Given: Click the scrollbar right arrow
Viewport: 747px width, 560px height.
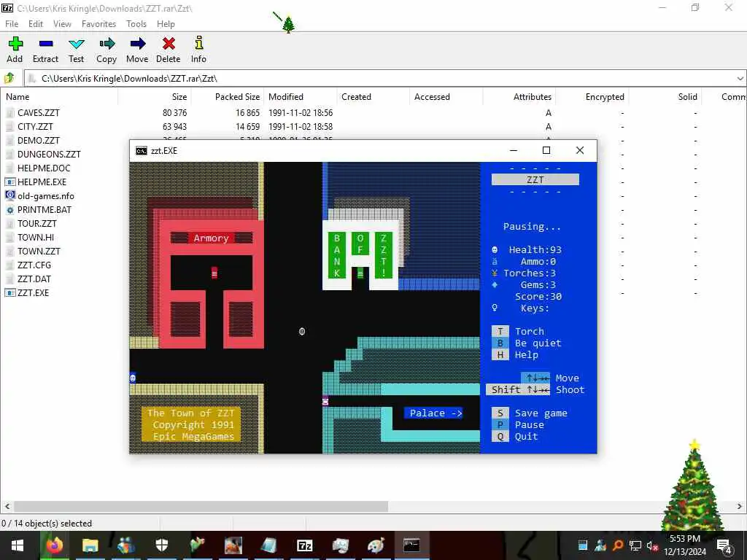Looking at the screenshot, I should [740, 506].
